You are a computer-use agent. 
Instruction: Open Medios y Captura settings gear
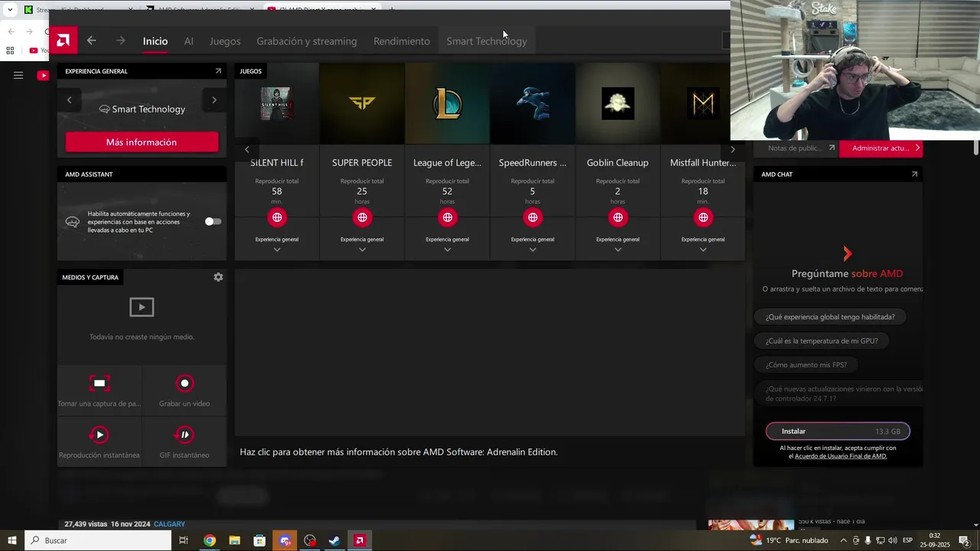tap(218, 277)
